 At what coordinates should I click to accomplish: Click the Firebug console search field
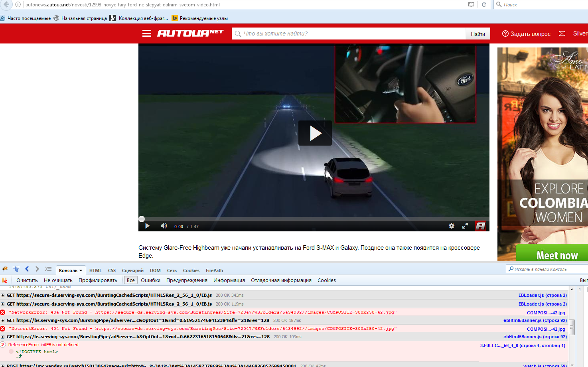point(547,269)
